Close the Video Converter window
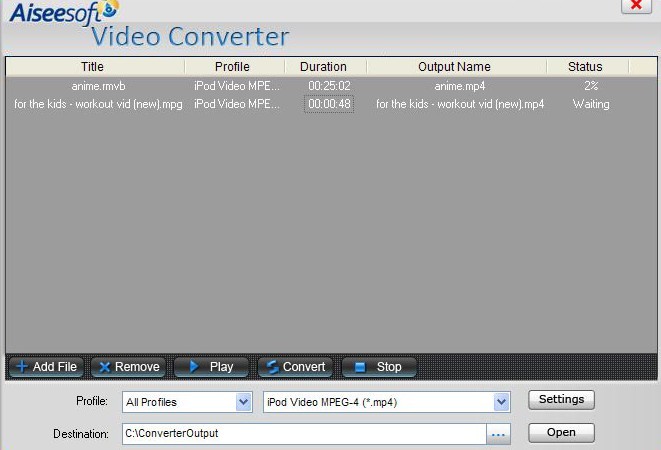 tap(636, 5)
